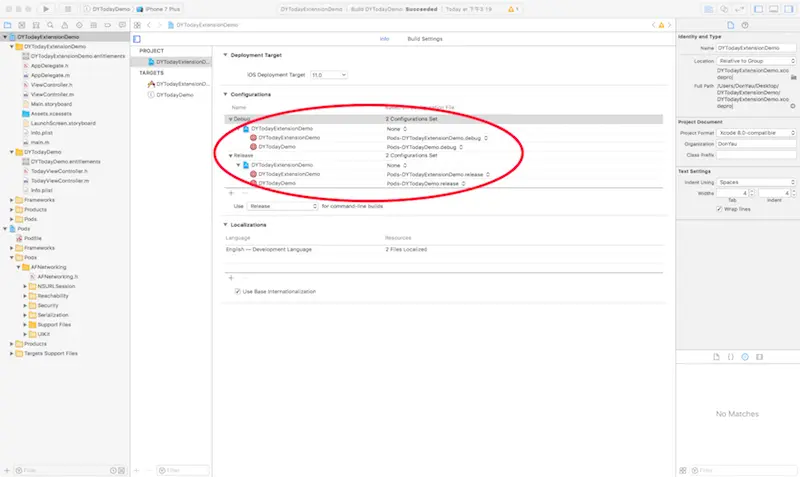The width and height of the screenshot is (800, 477).
Task: Switch to the Info tab
Action: pos(384,39)
